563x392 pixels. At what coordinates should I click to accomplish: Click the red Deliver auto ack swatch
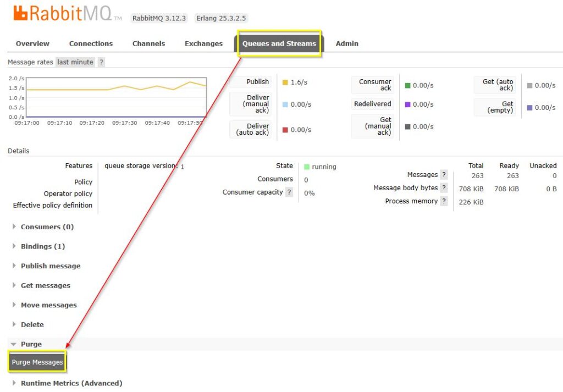(285, 130)
